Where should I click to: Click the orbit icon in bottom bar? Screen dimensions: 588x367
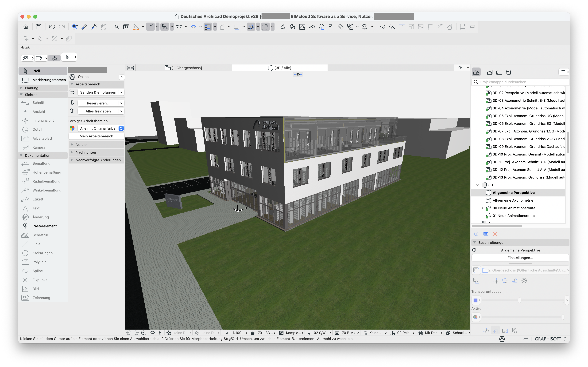pyautogui.click(x=152, y=333)
